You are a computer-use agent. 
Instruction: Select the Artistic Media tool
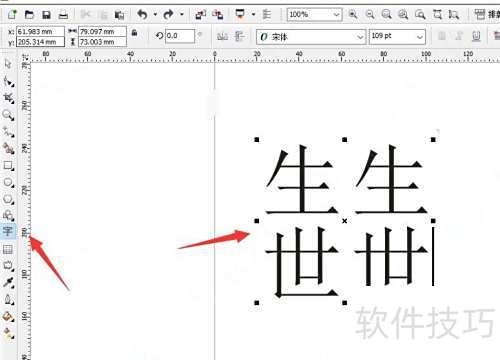point(8,149)
